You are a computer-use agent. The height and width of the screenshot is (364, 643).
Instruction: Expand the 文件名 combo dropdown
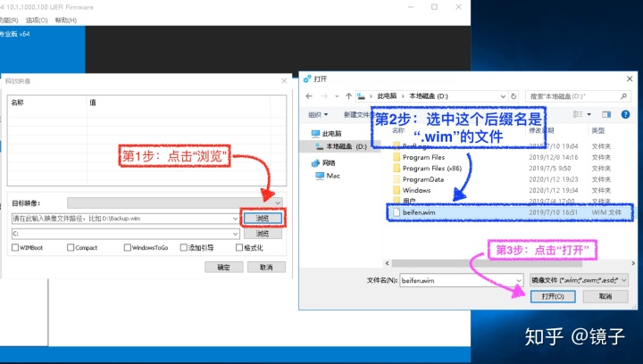click(x=519, y=280)
